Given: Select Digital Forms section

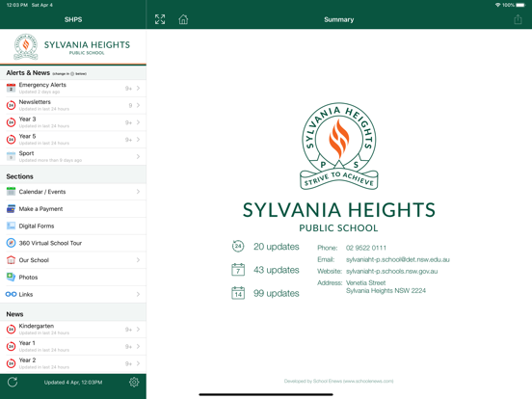Looking at the screenshot, I should pyautogui.click(x=73, y=226).
